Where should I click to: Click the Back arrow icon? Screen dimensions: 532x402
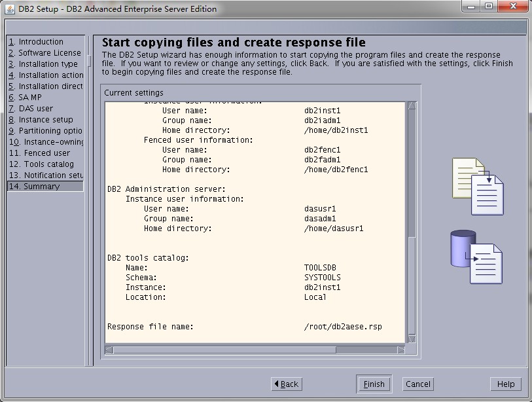tap(277, 384)
